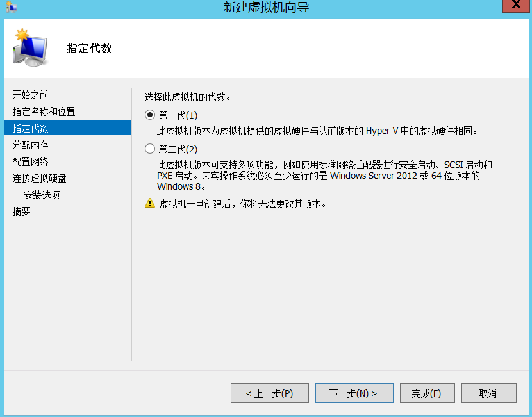Click the 选择此虚拟机的代数 instruction text
532x417 pixels.
point(188,97)
